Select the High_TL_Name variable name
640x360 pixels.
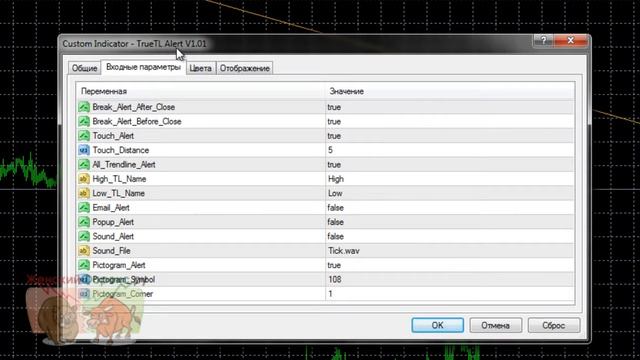coord(119,179)
